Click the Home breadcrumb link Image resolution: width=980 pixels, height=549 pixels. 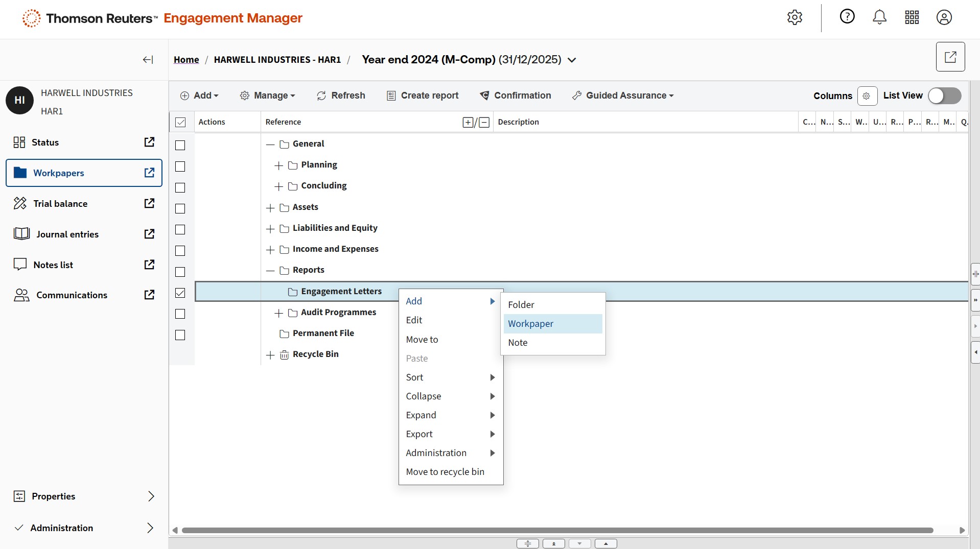tap(186, 60)
